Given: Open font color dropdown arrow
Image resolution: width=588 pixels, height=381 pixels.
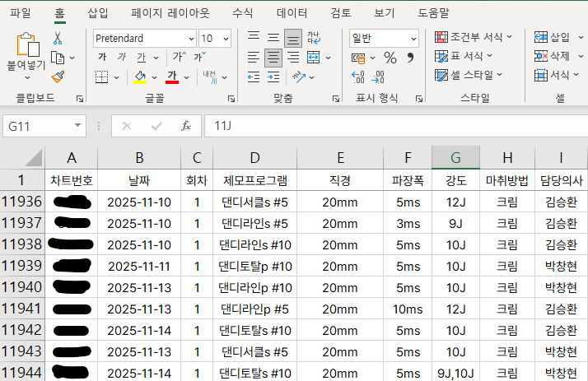Looking at the screenshot, I should [x=186, y=77].
